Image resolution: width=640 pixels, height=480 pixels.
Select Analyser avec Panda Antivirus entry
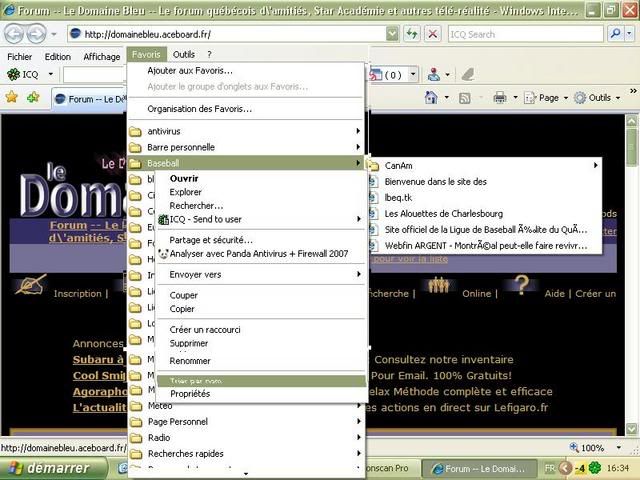click(x=261, y=253)
